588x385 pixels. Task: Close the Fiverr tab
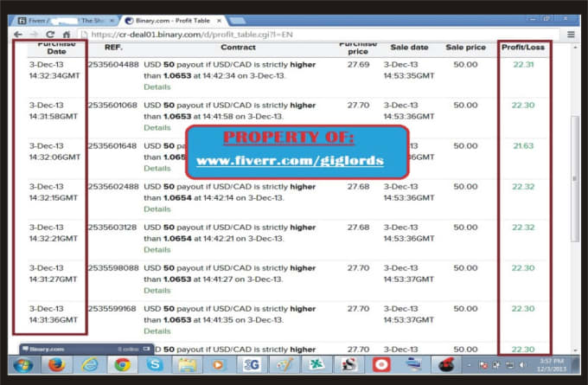[x=112, y=21]
